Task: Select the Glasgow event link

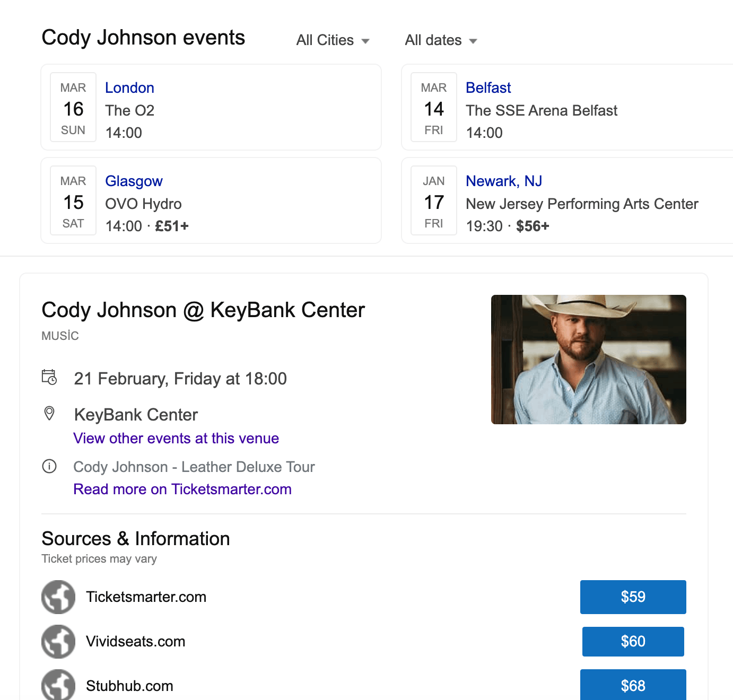Action: coord(134,181)
